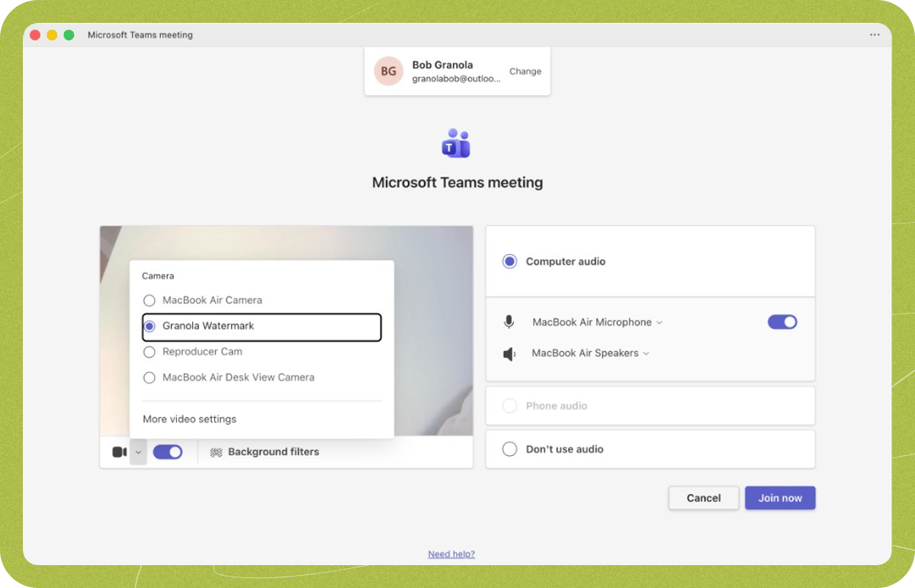Click the speaker icon beside MacBook Air Speakers
Viewport: 915px width, 588px height.
point(509,354)
